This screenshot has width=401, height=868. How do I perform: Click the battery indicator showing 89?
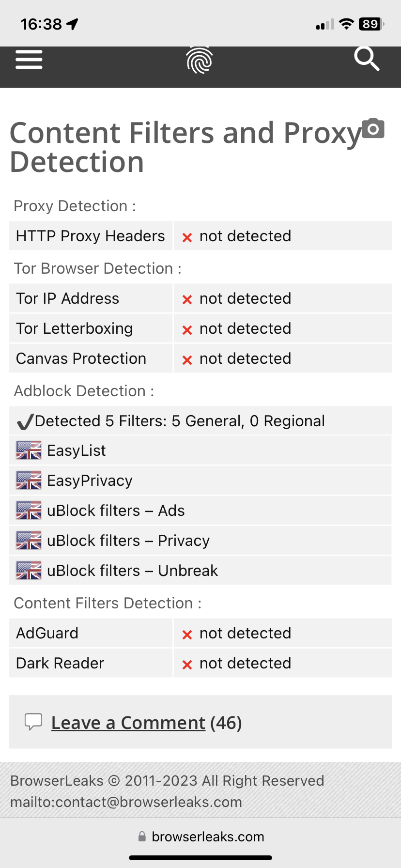pos(369,24)
